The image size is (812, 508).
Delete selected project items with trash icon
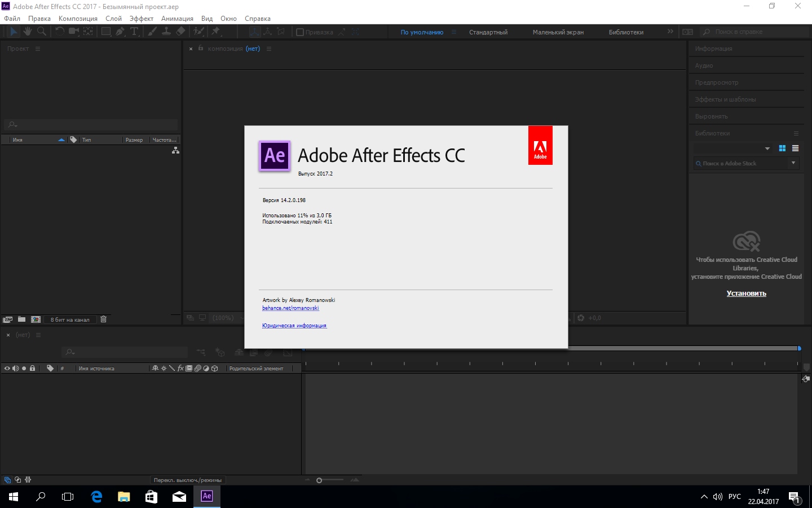103,319
